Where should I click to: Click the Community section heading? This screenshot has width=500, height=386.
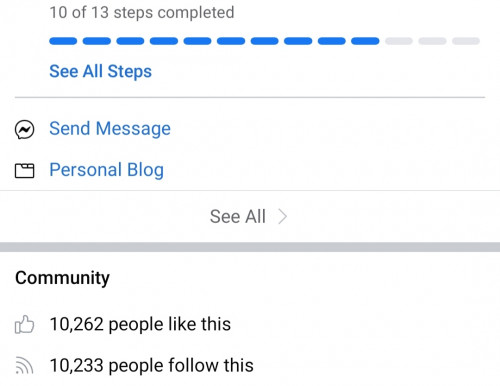coord(62,278)
